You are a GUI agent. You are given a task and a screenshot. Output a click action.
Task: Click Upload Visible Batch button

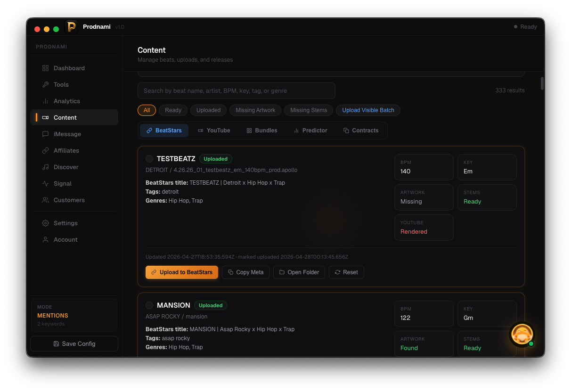point(368,110)
